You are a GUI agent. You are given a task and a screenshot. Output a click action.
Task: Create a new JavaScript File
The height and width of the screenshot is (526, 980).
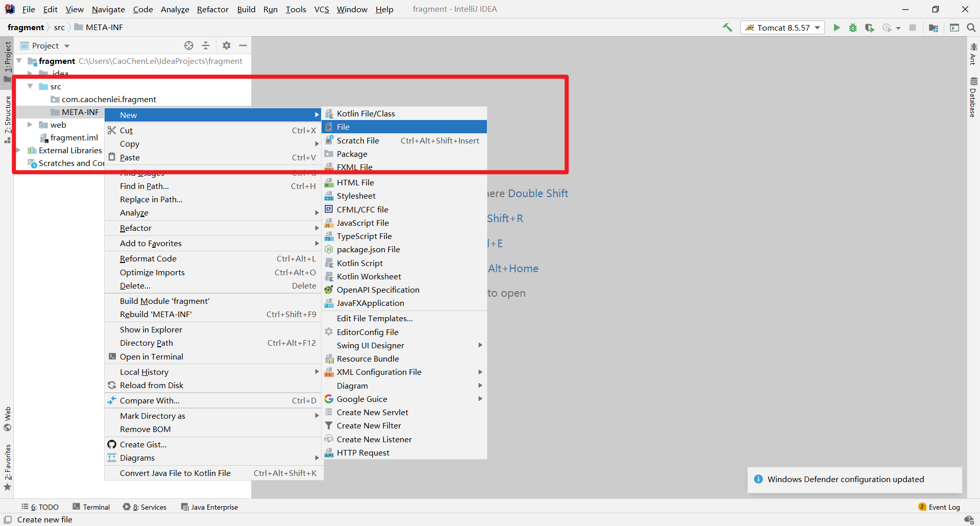coord(404,223)
